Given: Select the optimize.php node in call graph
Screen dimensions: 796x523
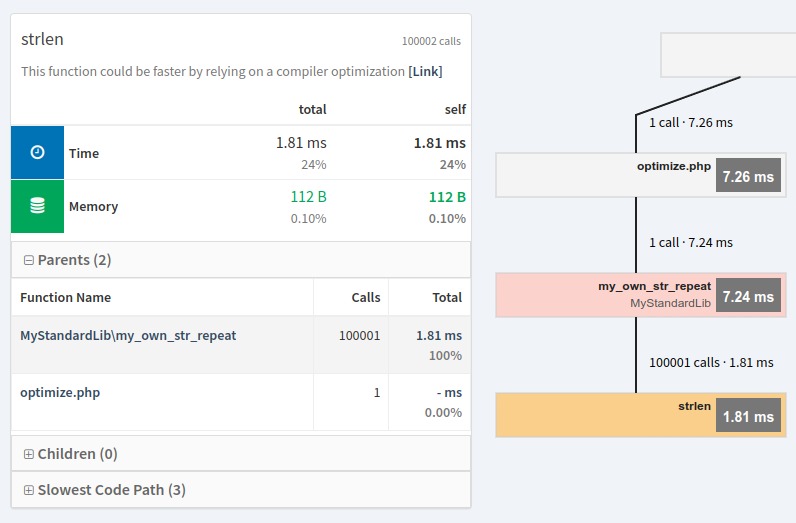Looking at the screenshot, I should pyautogui.click(x=641, y=175).
